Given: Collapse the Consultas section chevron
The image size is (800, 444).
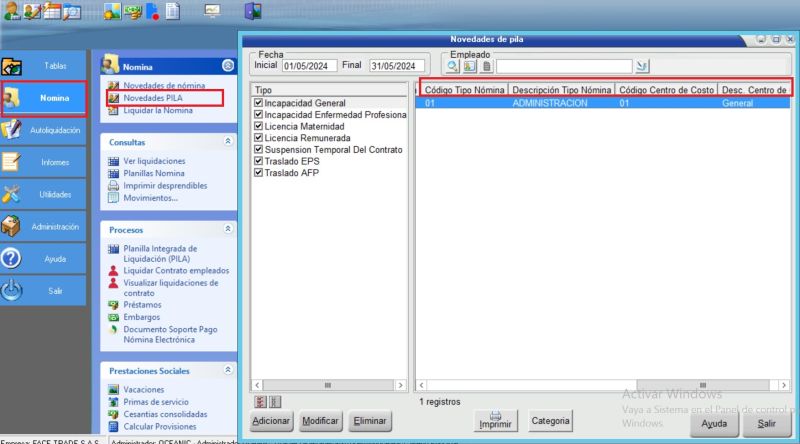Looking at the screenshot, I should 228,142.
